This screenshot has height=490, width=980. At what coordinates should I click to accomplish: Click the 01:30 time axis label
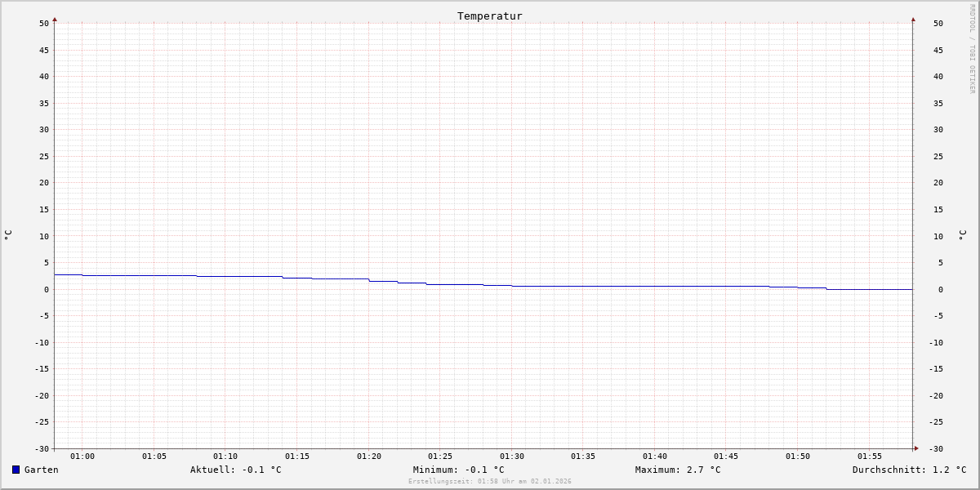(512, 457)
